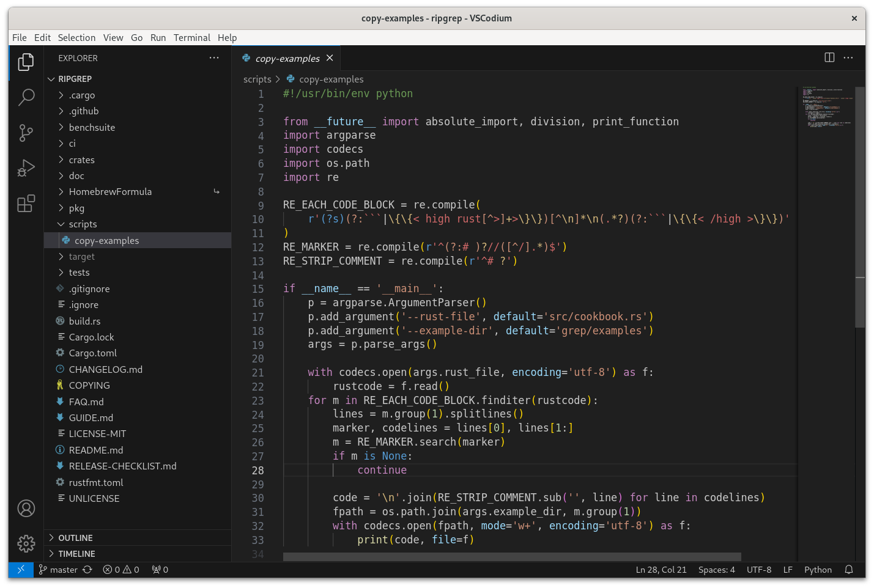
Task: Click the Python file icon in breadcrumb
Action: coord(291,79)
